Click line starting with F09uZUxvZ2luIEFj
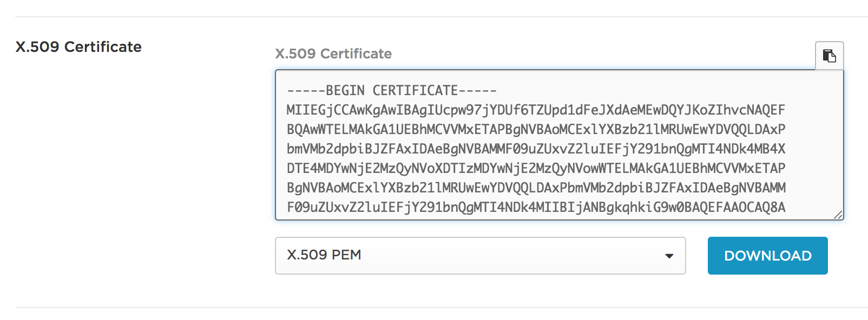 tap(536, 207)
